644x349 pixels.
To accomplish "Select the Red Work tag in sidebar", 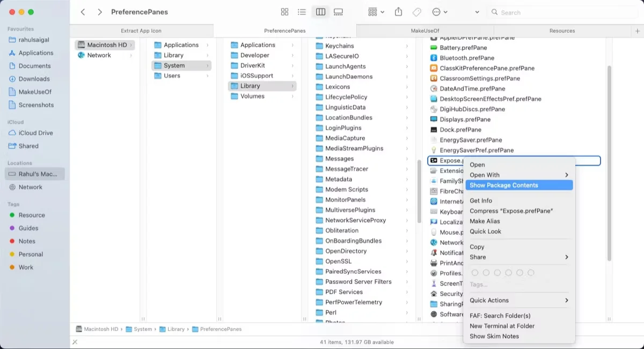I will (26, 268).
